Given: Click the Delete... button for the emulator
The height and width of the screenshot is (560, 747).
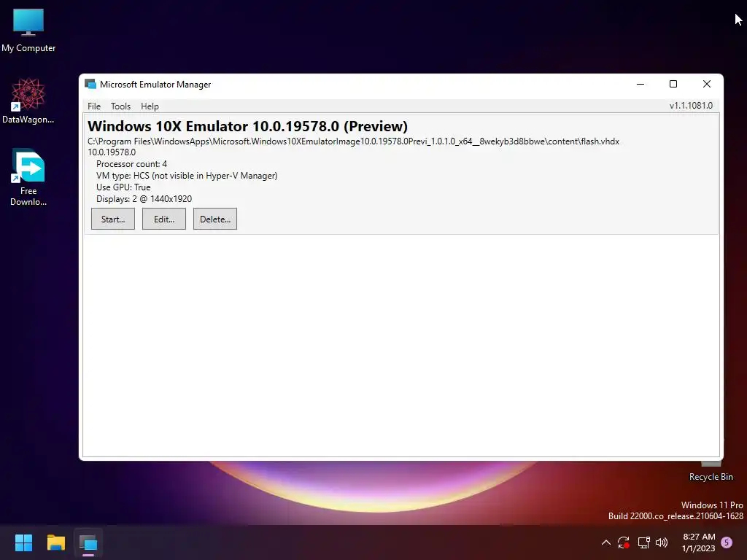Looking at the screenshot, I should pos(215,219).
